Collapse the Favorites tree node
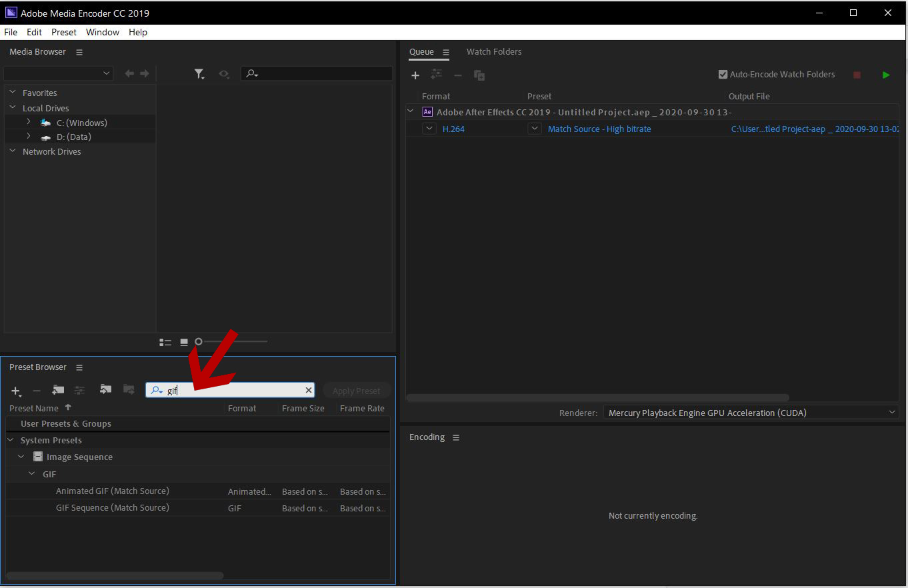The width and height of the screenshot is (908, 588). pyautogui.click(x=12, y=93)
